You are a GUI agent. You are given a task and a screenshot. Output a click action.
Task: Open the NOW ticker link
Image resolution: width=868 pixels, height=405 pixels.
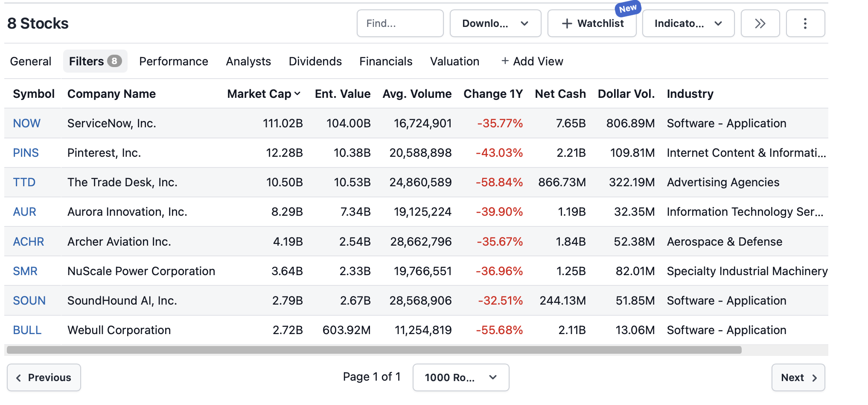[26, 123]
